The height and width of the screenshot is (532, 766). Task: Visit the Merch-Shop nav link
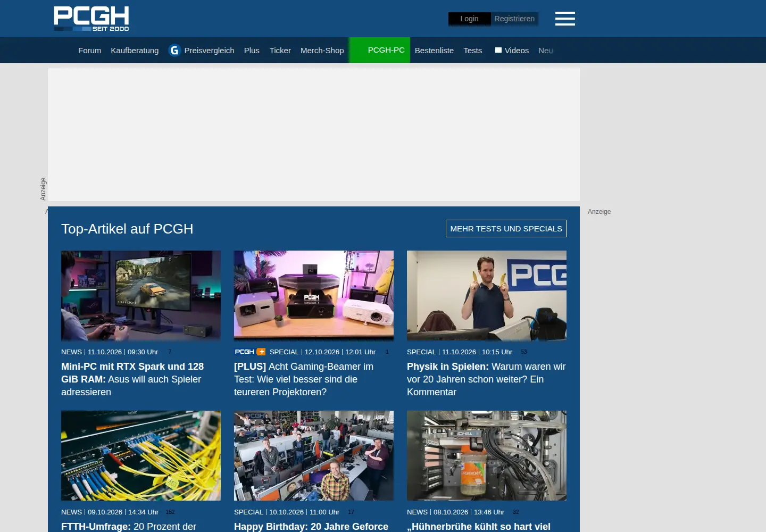tap(322, 51)
